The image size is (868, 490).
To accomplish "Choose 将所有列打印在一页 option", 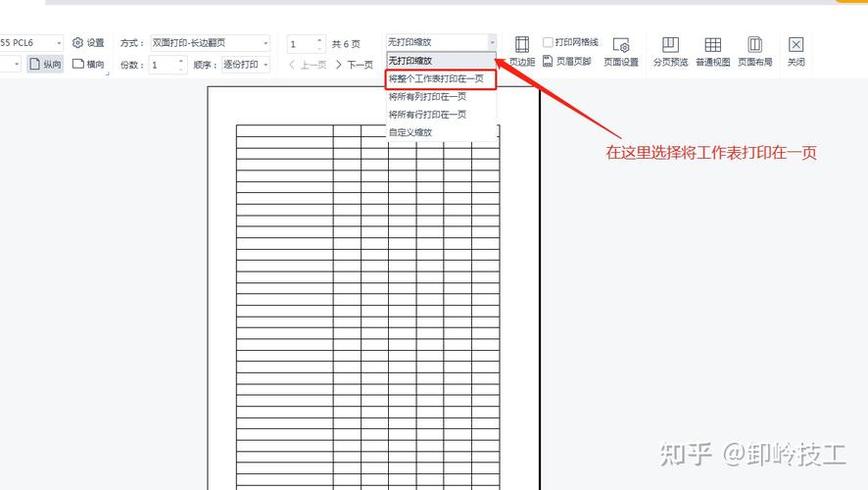I will (x=441, y=96).
